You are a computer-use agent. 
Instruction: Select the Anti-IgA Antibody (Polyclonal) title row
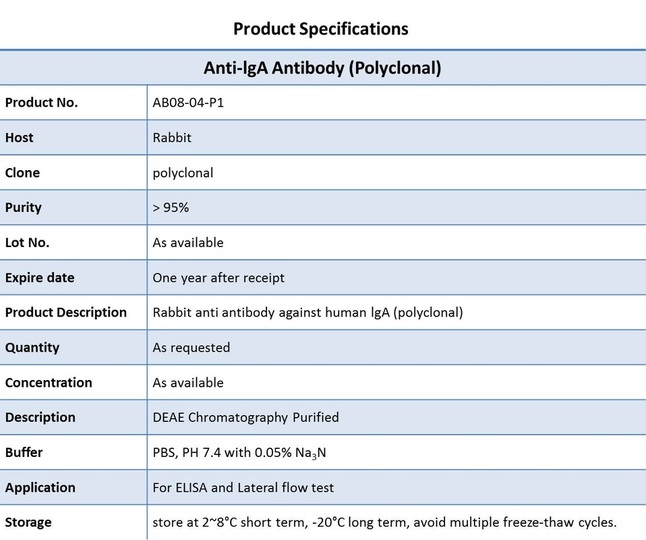click(x=323, y=68)
